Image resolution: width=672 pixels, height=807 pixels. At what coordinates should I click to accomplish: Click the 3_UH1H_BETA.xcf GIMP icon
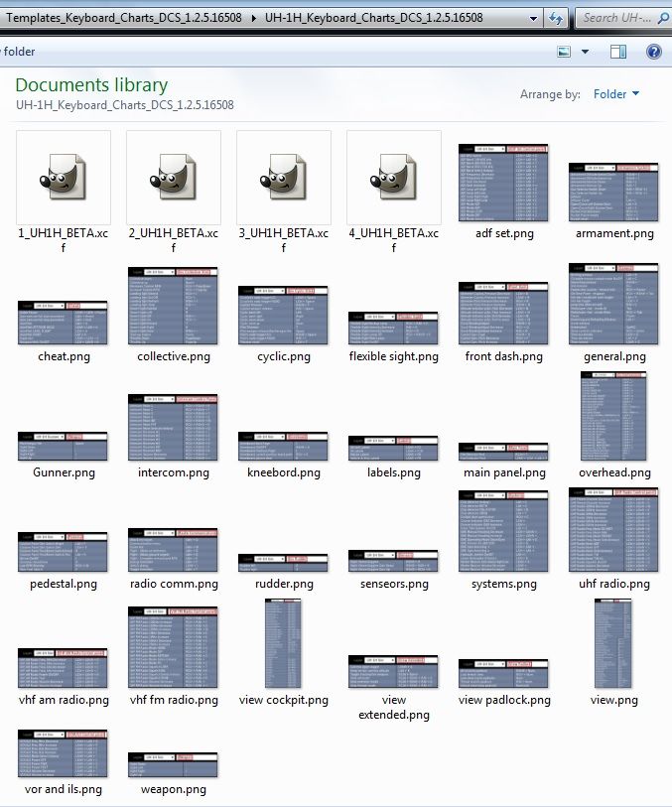[x=284, y=177]
